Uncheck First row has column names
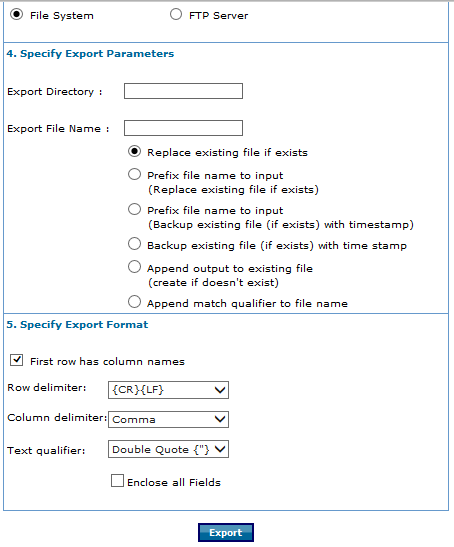The height and width of the screenshot is (547, 454). click(16, 360)
